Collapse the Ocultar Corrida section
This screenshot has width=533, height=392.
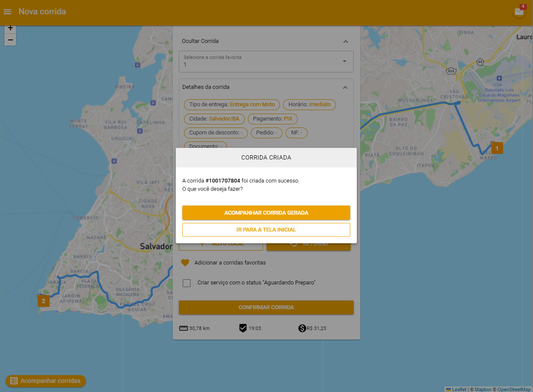pyautogui.click(x=345, y=41)
